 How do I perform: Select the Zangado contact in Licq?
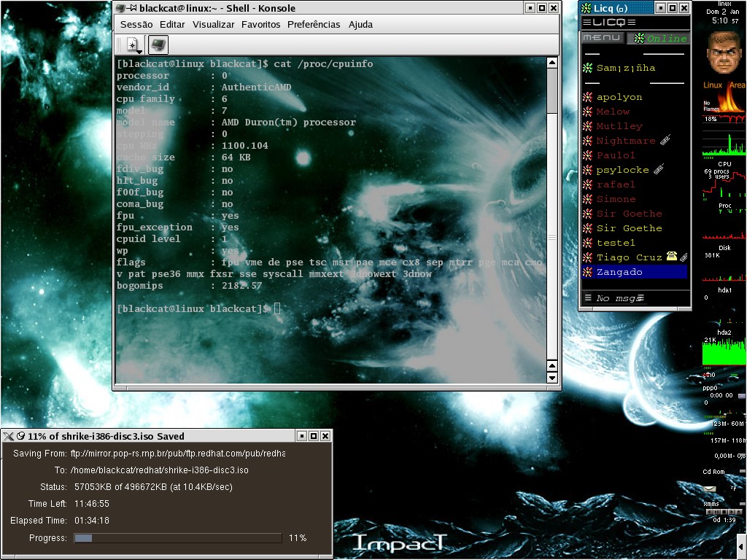coord(635,272)
